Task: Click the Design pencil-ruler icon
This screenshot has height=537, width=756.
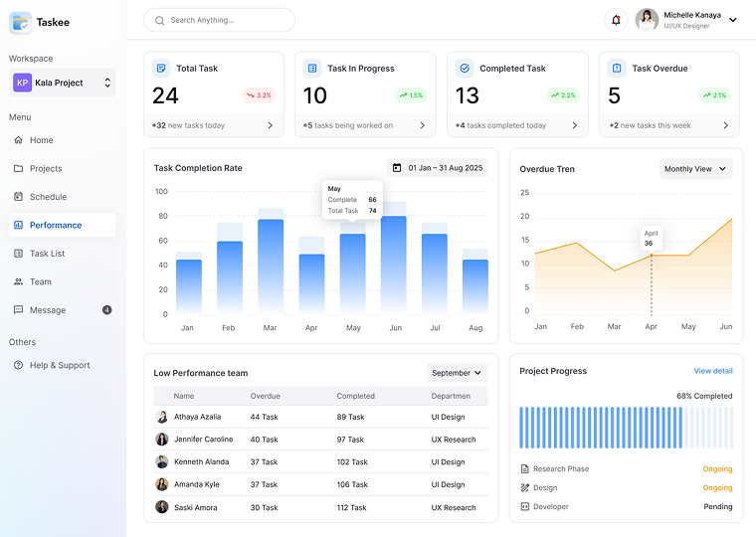Action: [524, 488]
